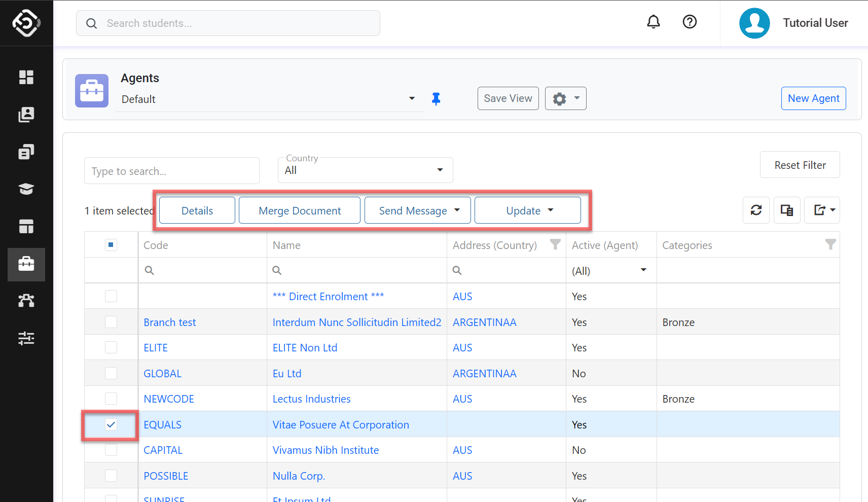Click the Categories column filter funnel
This screenshot has height=502, width=868.
[830, 244]
